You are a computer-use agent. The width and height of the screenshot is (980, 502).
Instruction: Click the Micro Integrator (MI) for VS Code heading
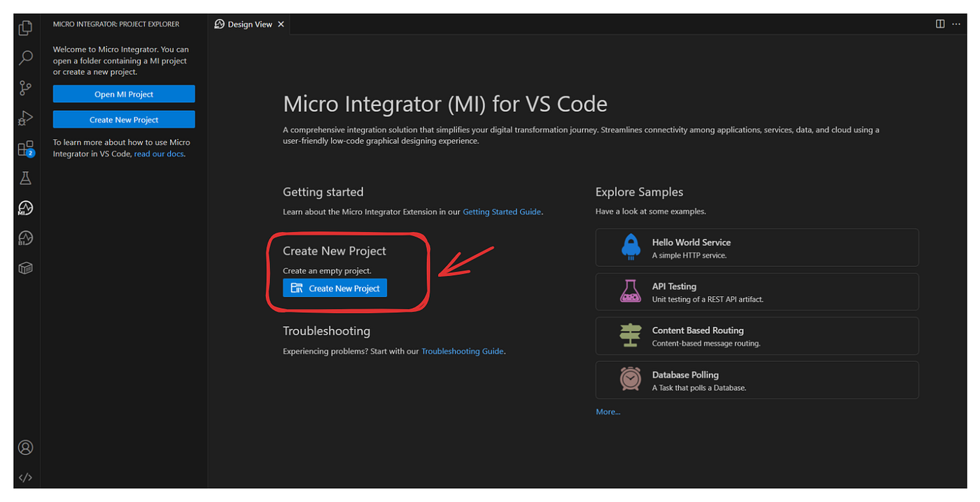tap(445, 104)
